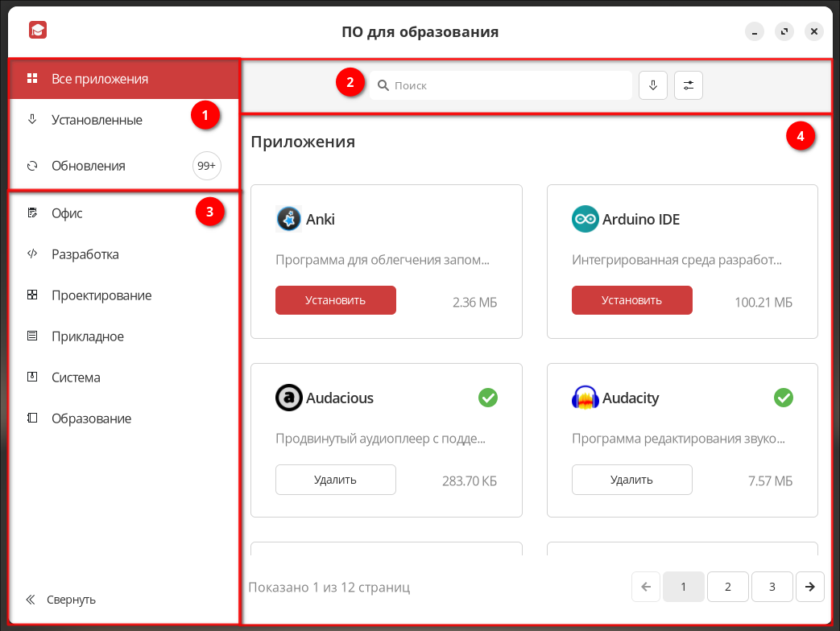Open the Офис category
Image resolution: width=840 pixels, height=631 pixels.
pos(67,213)
